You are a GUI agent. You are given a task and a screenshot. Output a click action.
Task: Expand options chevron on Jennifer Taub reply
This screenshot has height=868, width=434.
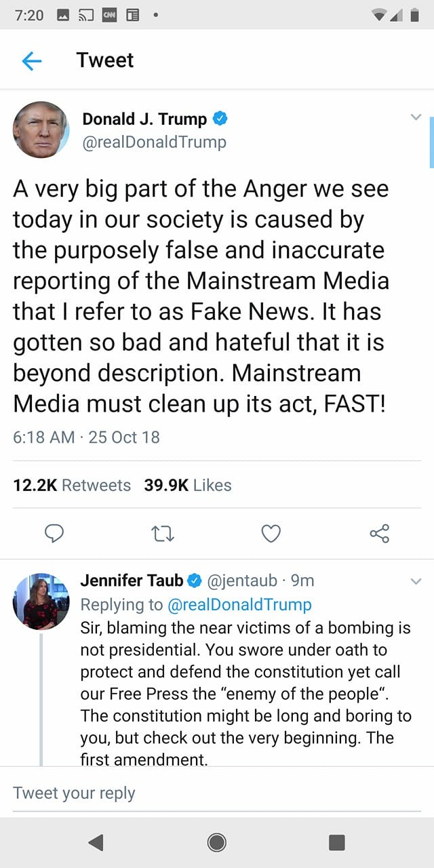pyautogui.click(x=416, y=581)
